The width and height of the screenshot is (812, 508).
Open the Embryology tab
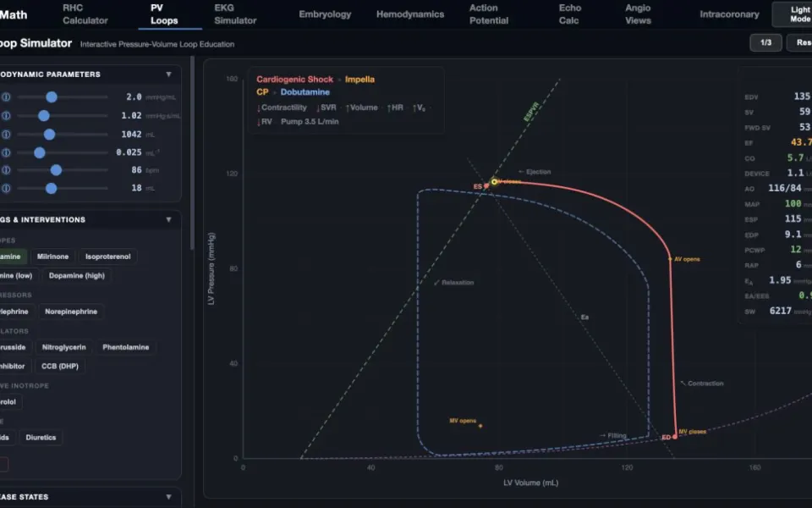point(325,14)
